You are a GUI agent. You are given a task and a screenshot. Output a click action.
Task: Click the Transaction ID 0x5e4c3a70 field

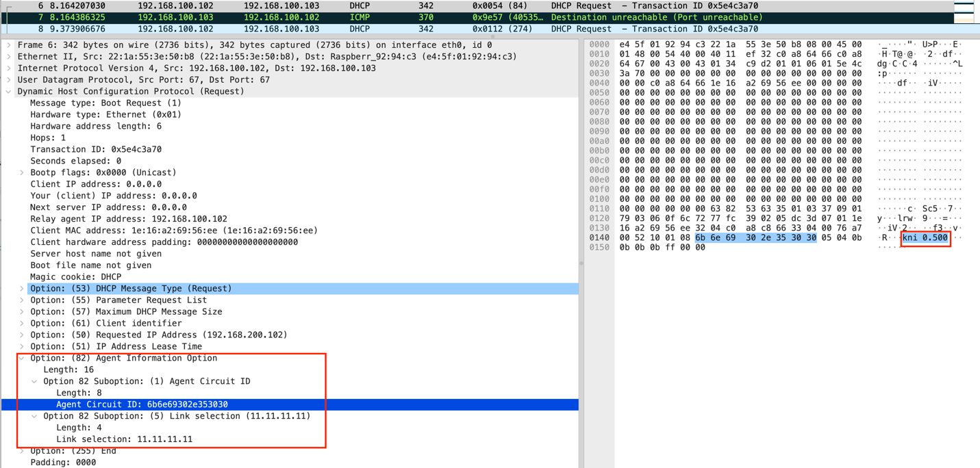pyautogui.click(x=96, y=149)
